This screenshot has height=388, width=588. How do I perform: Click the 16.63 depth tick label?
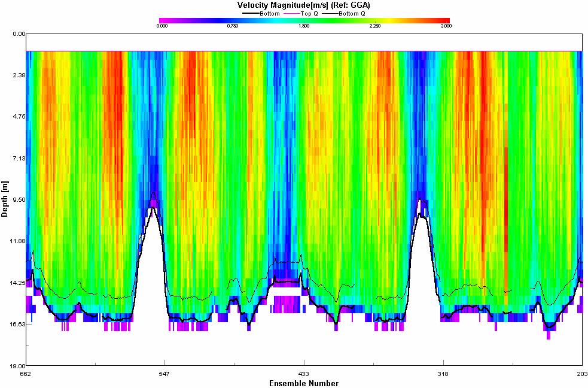[17, 324]
